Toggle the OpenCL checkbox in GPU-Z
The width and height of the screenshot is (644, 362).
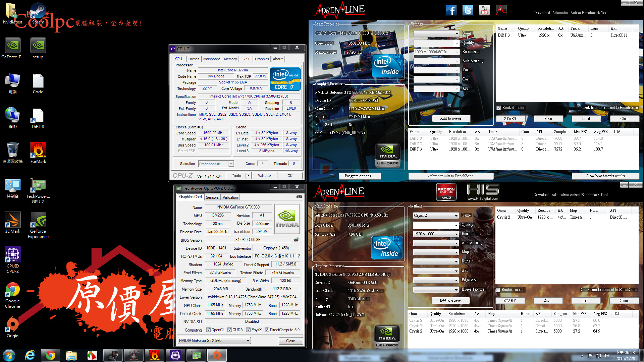[x=208, y=330]
